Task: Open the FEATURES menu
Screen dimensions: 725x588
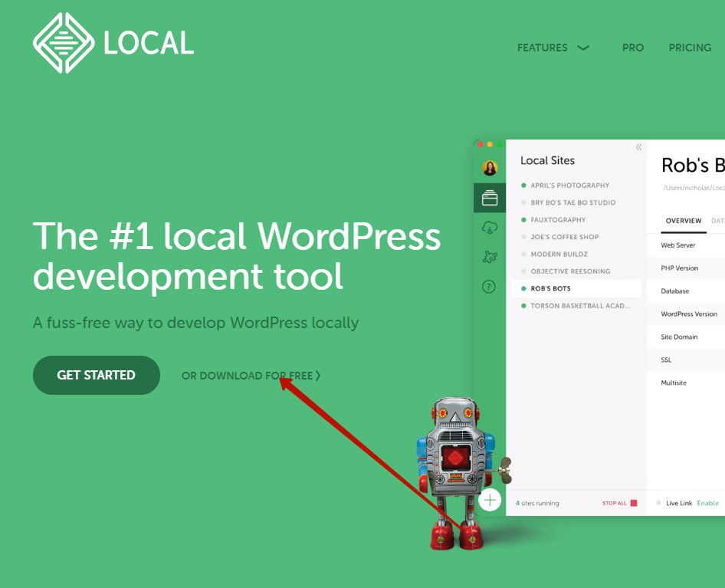Action: [543, 48]
